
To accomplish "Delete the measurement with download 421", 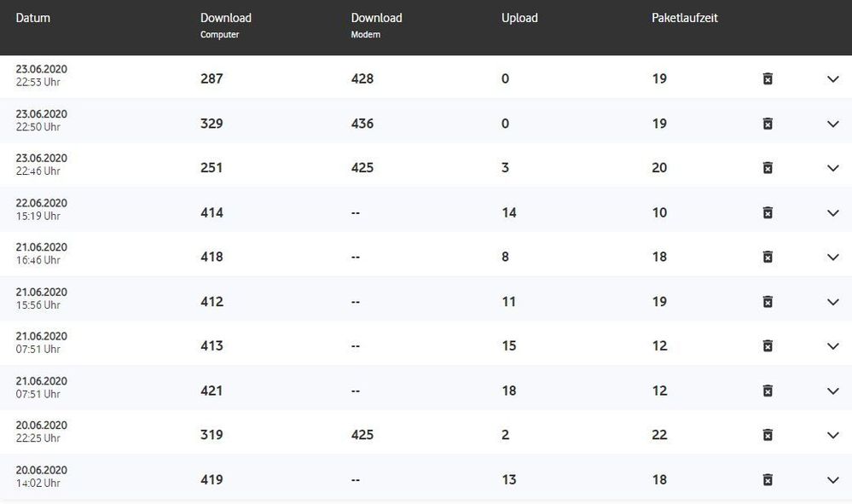I will coord(768,391).
